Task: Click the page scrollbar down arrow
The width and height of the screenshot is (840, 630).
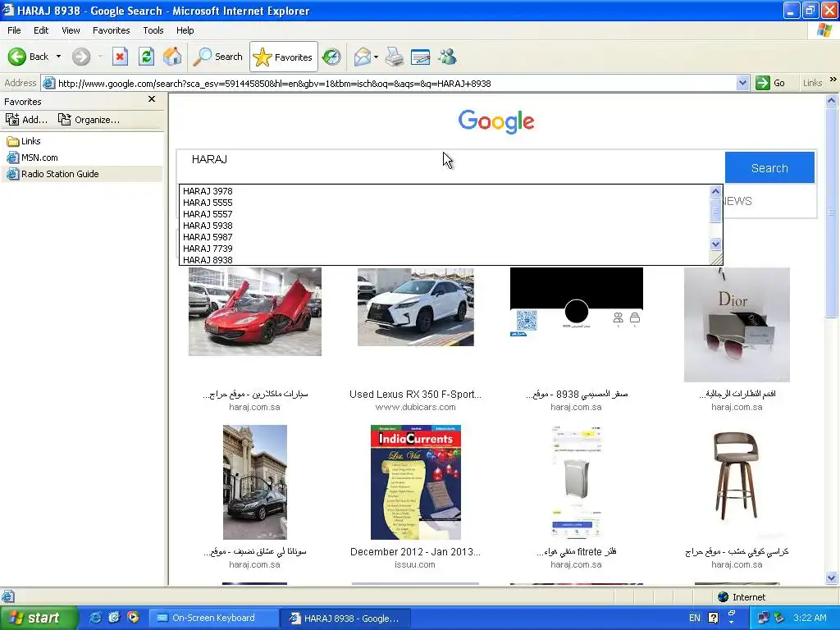Action: tap(832, 577)
